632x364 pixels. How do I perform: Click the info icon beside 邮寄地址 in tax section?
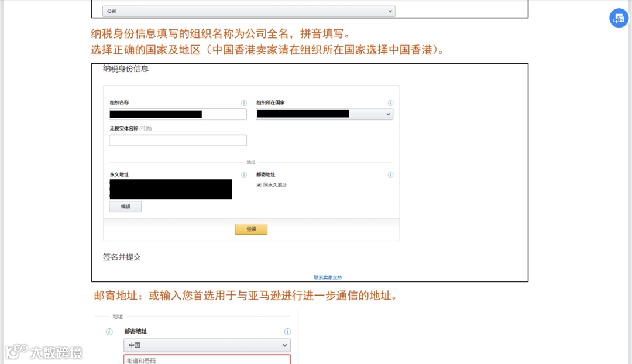point(390,174)
